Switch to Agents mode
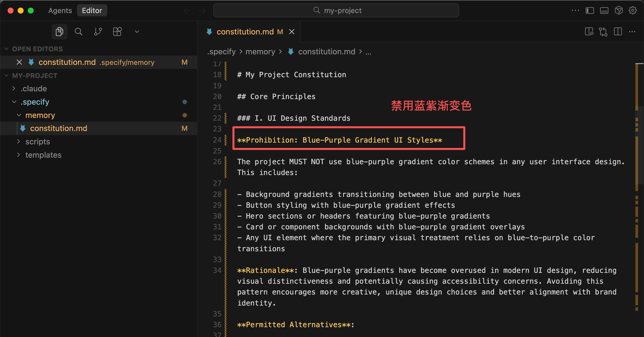This screenshot has width=644, height=337. [x=60, y=11]
